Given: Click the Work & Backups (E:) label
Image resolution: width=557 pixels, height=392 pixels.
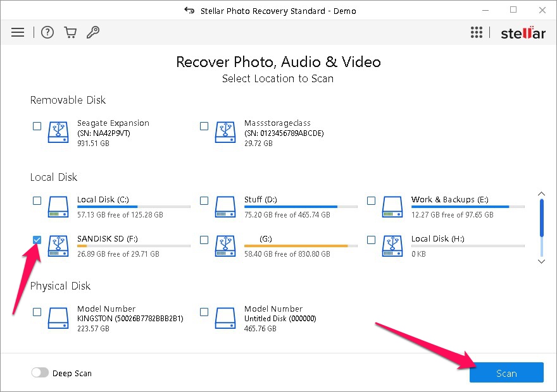Looking at the screenshot, I should tap(450, 199).
